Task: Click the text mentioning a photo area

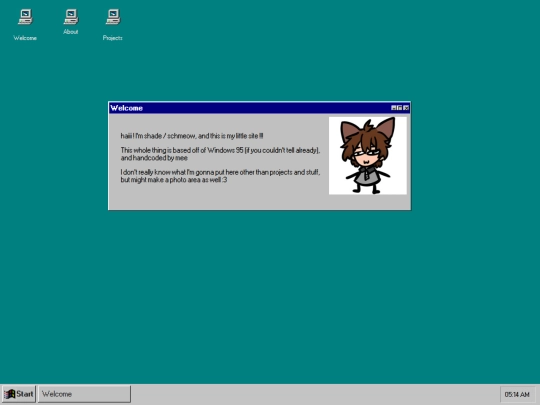Action: [x=220, y=176]
